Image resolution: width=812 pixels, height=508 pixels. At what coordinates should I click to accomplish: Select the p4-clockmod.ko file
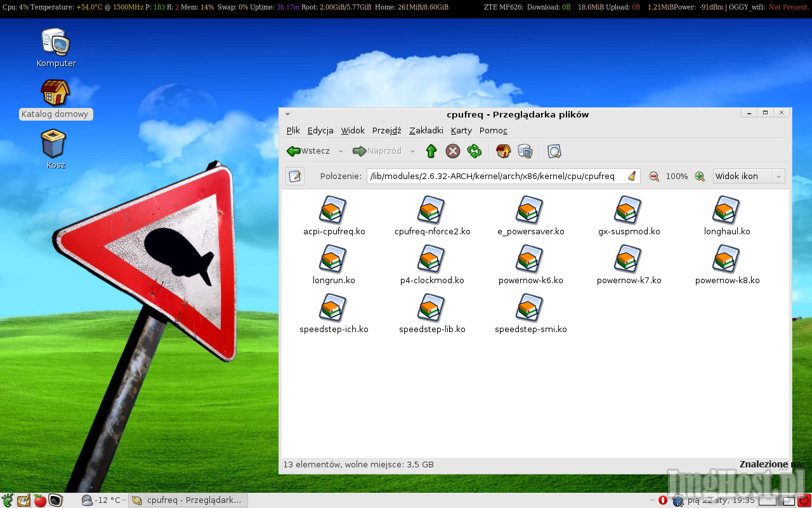tap(432, 265)
